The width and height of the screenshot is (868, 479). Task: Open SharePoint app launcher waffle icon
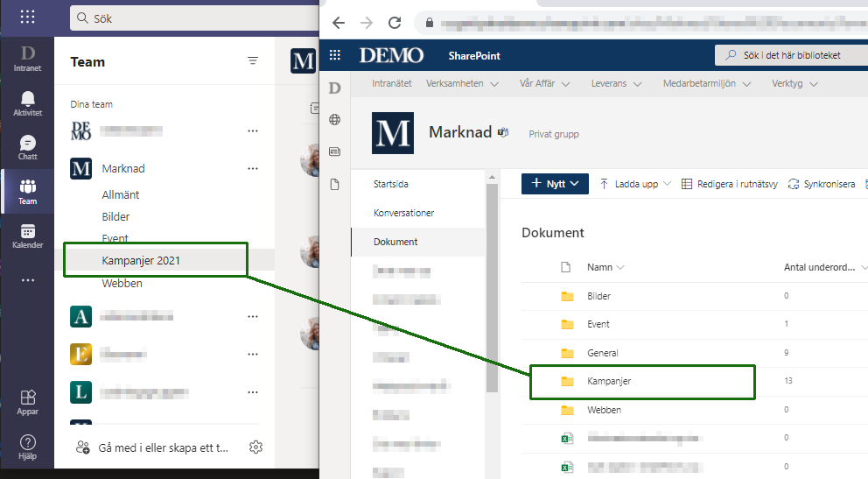(x=335, y=55)
